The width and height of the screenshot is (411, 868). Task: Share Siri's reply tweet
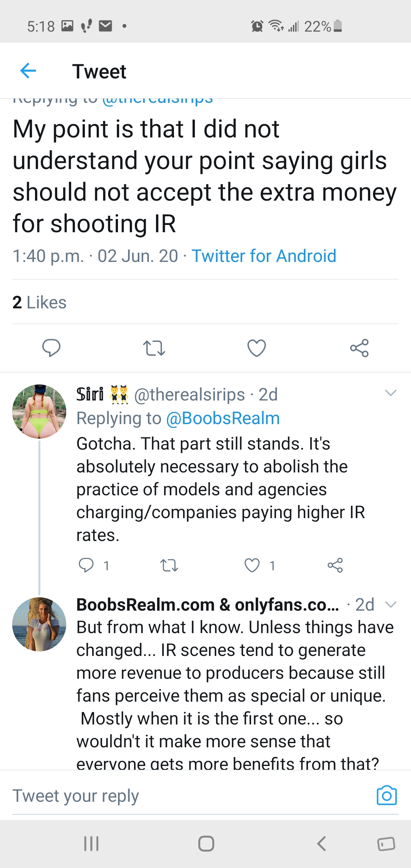coord(335,565)
